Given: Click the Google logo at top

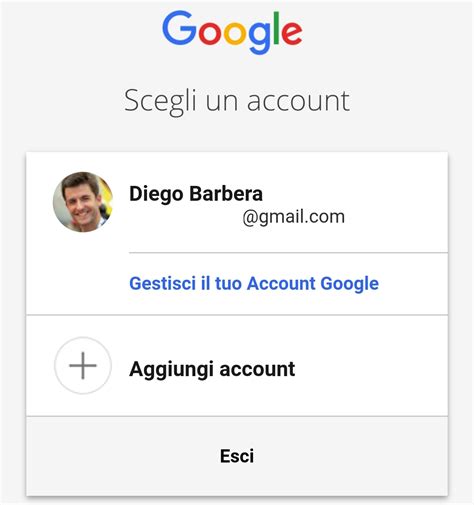Looking at the screenshot, I should (x=232, y=32).
